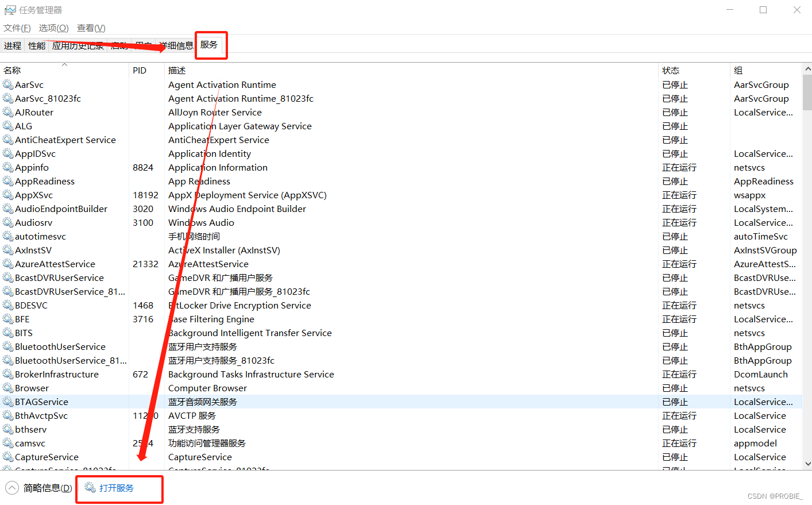
Task: Click the vertical scrollbar up arrow
Action: (807, 68)
